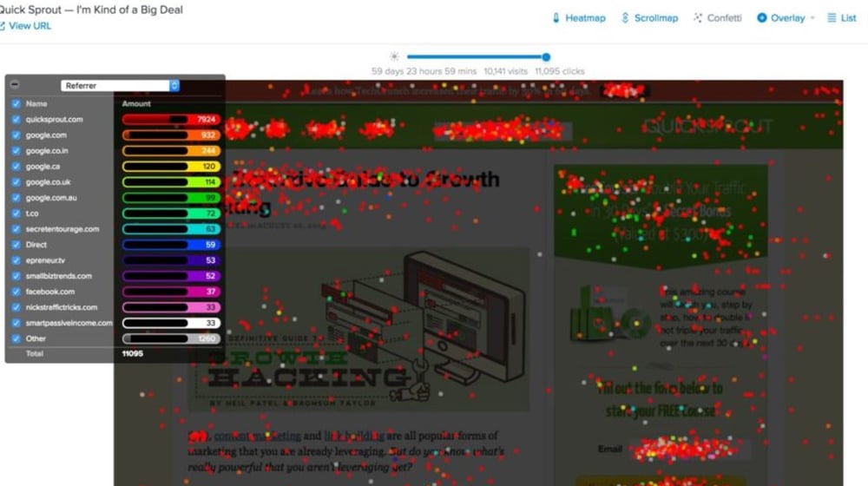The image size is (868, 486).
Task: Click the gray 1260 Other color bar
Action: 171,338
